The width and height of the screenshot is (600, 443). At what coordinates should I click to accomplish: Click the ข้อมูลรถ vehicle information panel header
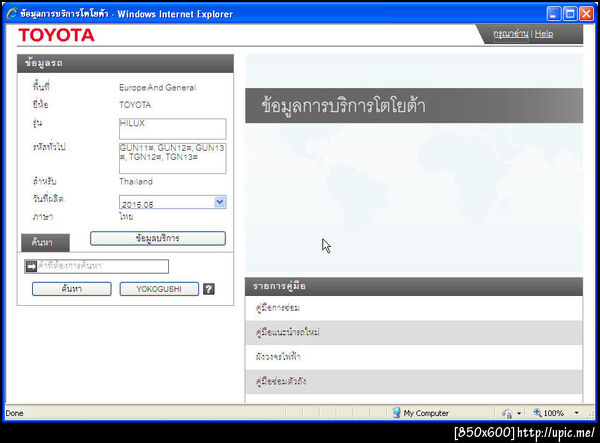(125, 63)
